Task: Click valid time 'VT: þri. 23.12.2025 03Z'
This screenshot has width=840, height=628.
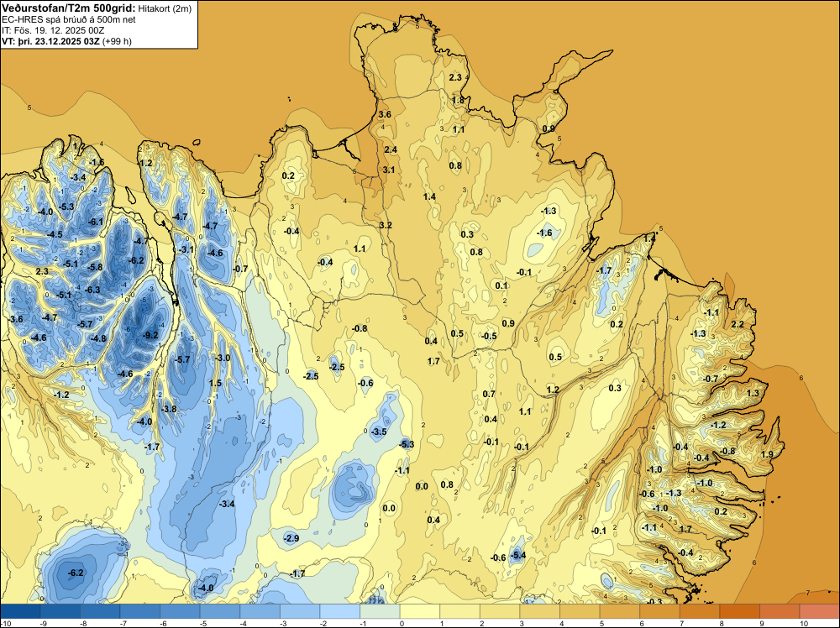Action: tap(50, 41)
